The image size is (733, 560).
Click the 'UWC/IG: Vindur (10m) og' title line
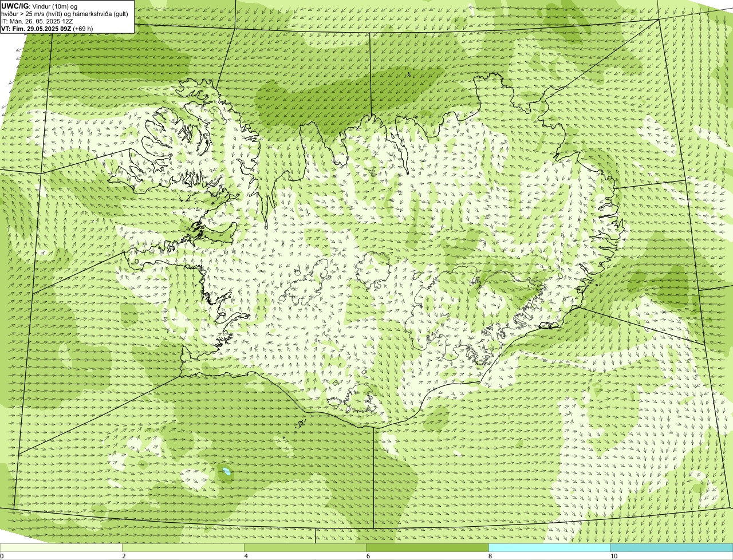click(x=39, y=6)
